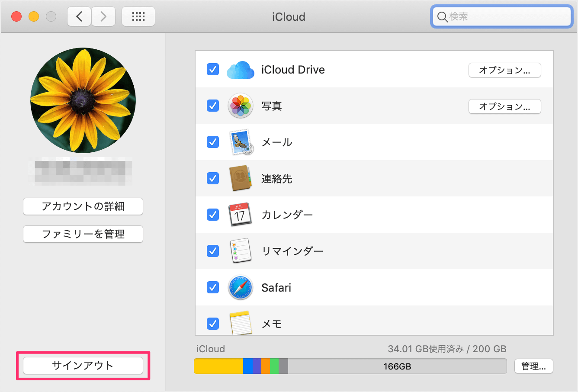The width and height of the screenshot is (578, 392).
Task: Go back with the left chevron
Action: click(79, 17)
